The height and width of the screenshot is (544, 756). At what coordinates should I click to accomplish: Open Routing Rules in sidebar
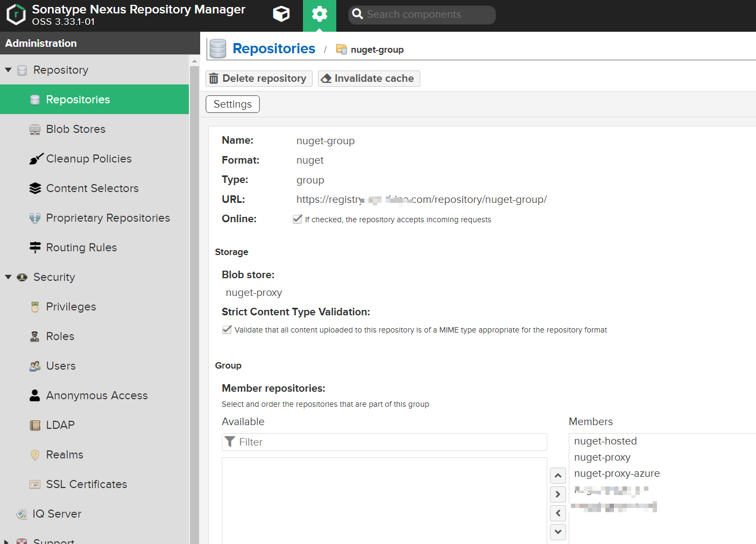click(94, 248)
